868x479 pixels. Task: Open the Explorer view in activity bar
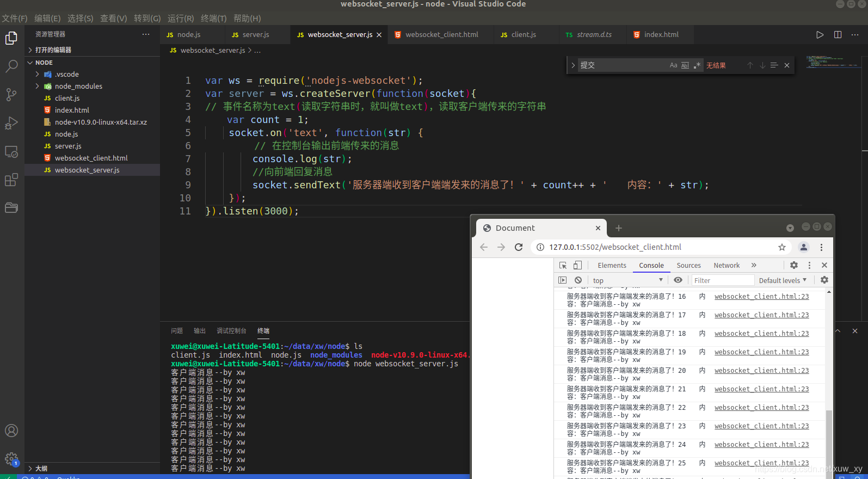pos(11,38)
